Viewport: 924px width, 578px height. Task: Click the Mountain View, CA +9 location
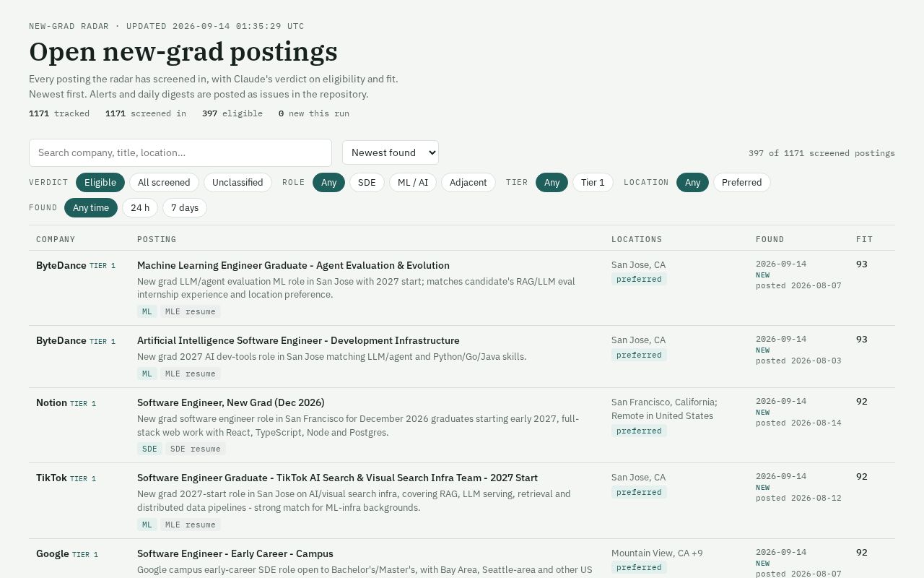pyautogui.click(x=657, y=553)
